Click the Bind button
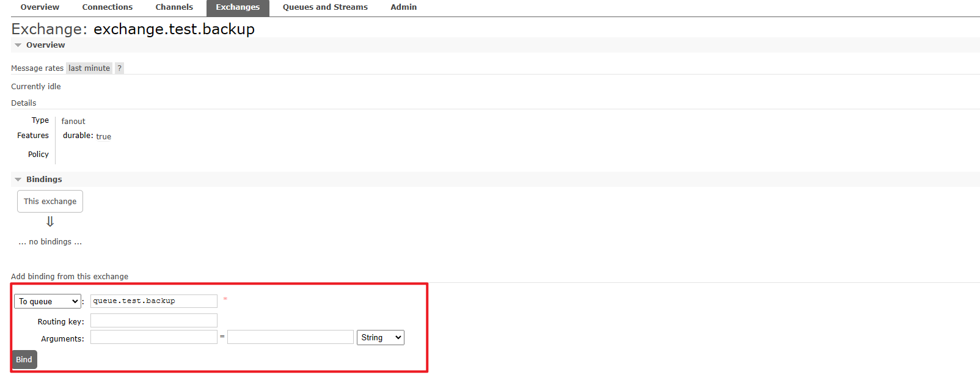Image resolution: width=980 pixels, height=380 pixels. [24, 360]
